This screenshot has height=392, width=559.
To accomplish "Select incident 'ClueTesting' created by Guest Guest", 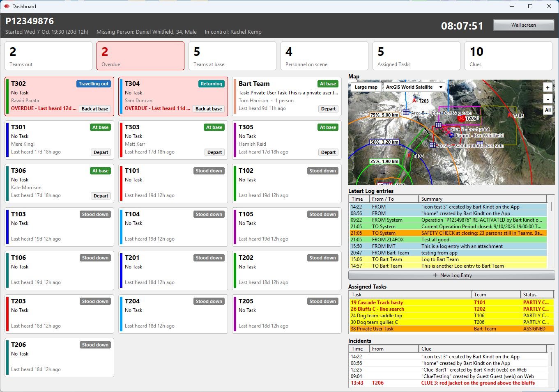I will (x=448, y=376).
